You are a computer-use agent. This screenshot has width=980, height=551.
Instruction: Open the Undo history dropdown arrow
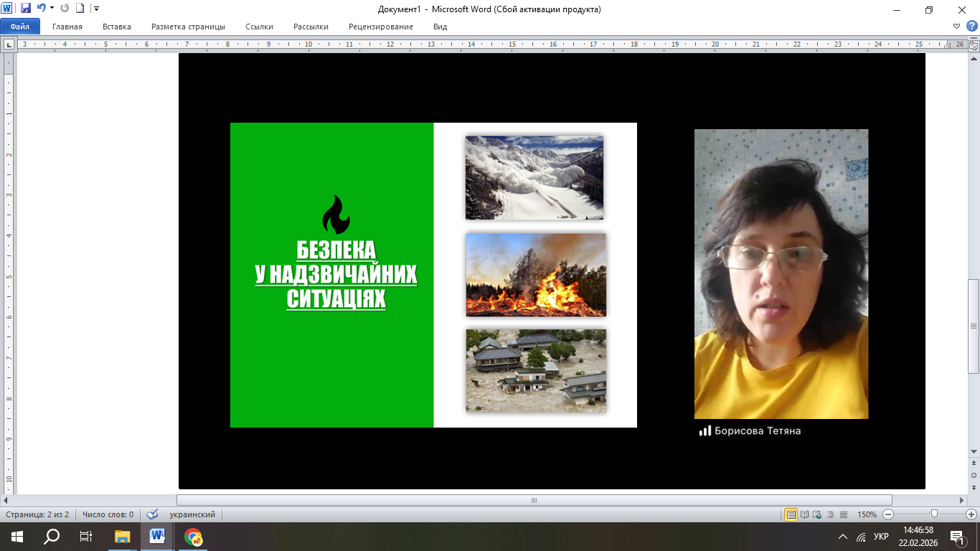(52, 9)
